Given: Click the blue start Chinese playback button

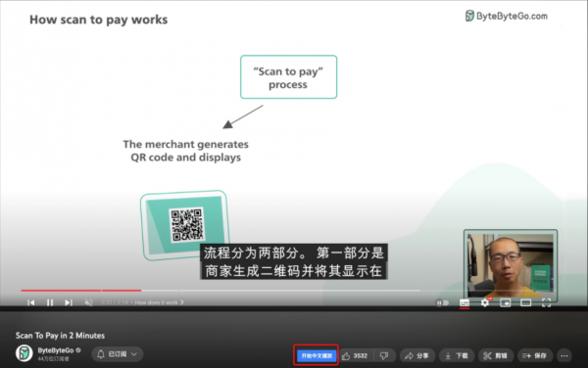Looking at the screenshot, I should [x=317, y=355].
